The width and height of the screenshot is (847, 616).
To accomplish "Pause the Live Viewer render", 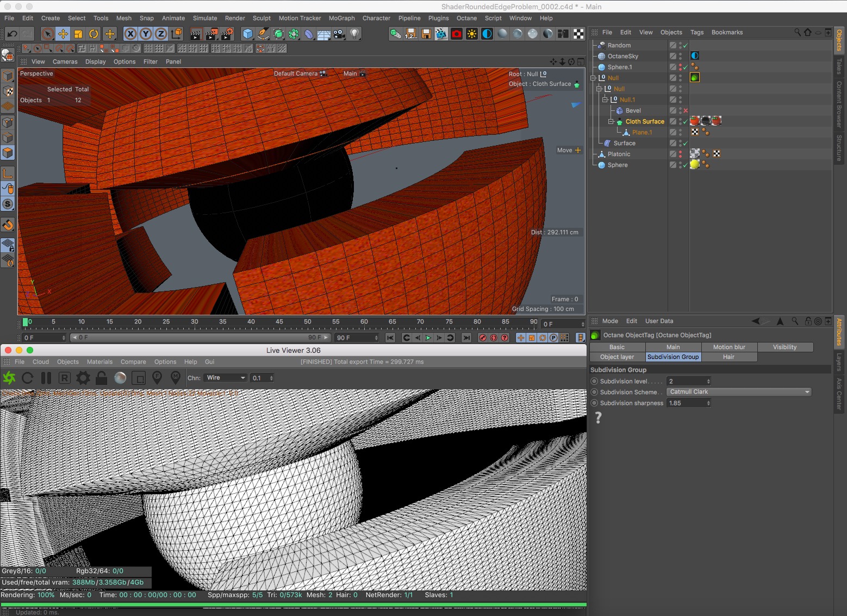I will tap(46, 378).
